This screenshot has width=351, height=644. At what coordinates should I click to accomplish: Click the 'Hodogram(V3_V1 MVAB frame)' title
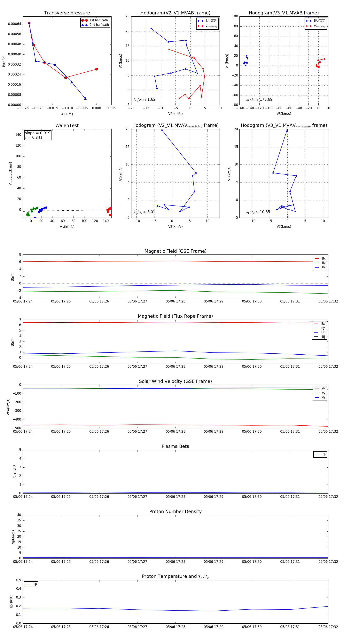[x=284, y=13]
